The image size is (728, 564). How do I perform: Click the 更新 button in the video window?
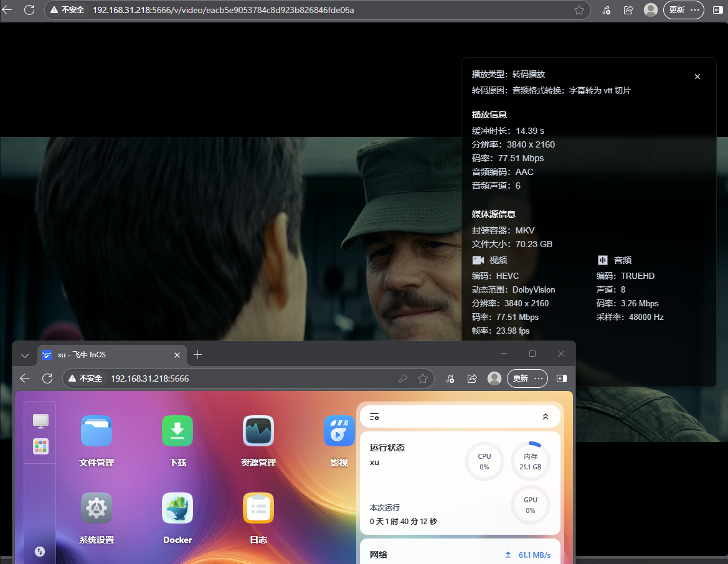(684, 10)
